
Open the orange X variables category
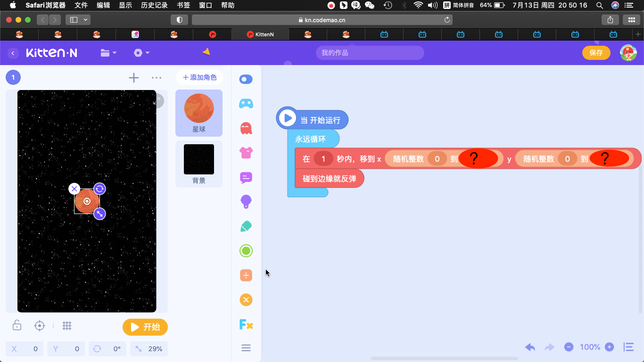point(246,300)
